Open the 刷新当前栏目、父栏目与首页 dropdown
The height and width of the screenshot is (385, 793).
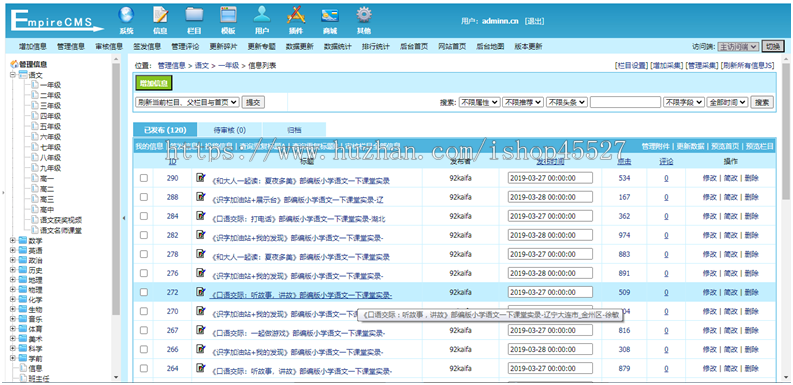click(x=187, y=102)
